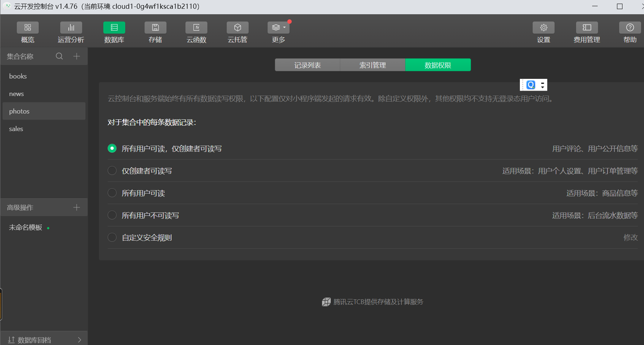The height and width of the screenshot is (345, 644).
Task: Click 适用场景：商品信息等 description text
Action: [x=602, y=193]
